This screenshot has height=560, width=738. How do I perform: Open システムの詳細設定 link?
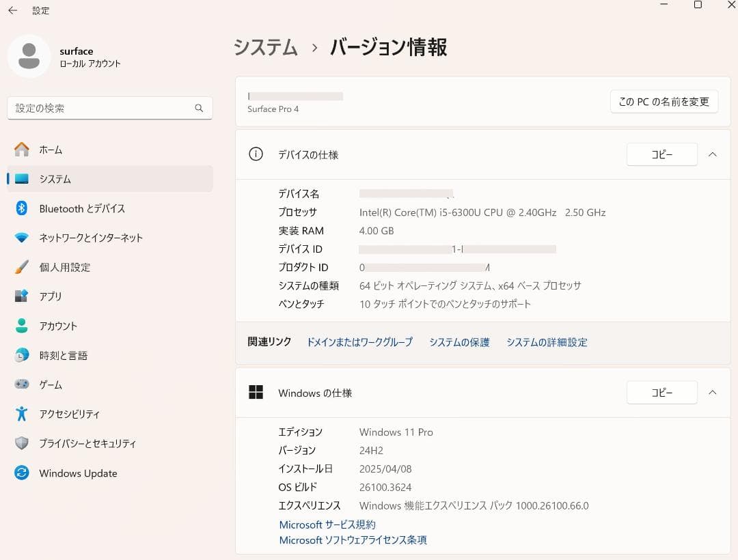pyautogui.click(x=547, y=342)
